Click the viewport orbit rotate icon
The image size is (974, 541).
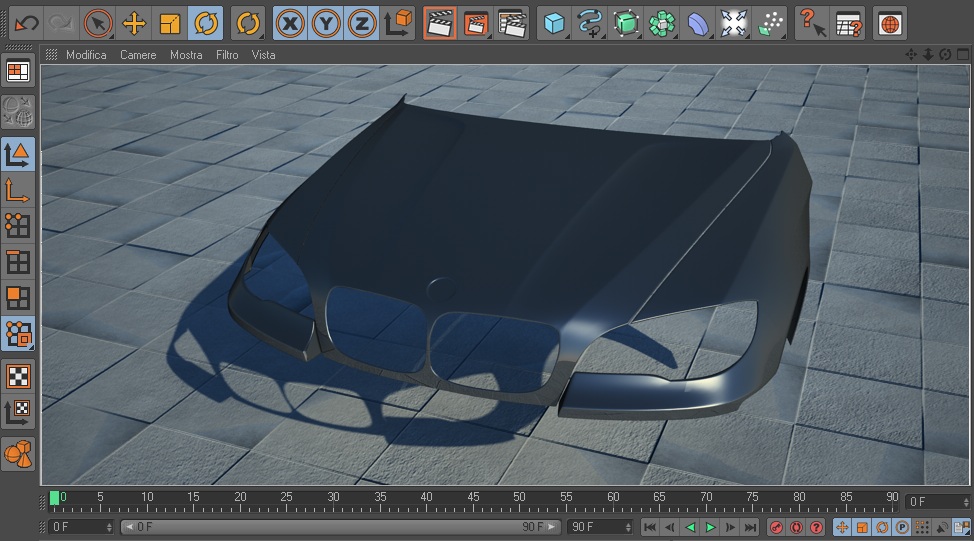click(945, 55)
